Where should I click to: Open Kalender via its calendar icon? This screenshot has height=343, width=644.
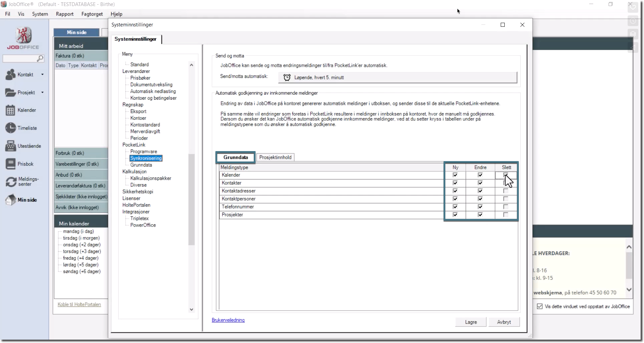click(10, 110)
